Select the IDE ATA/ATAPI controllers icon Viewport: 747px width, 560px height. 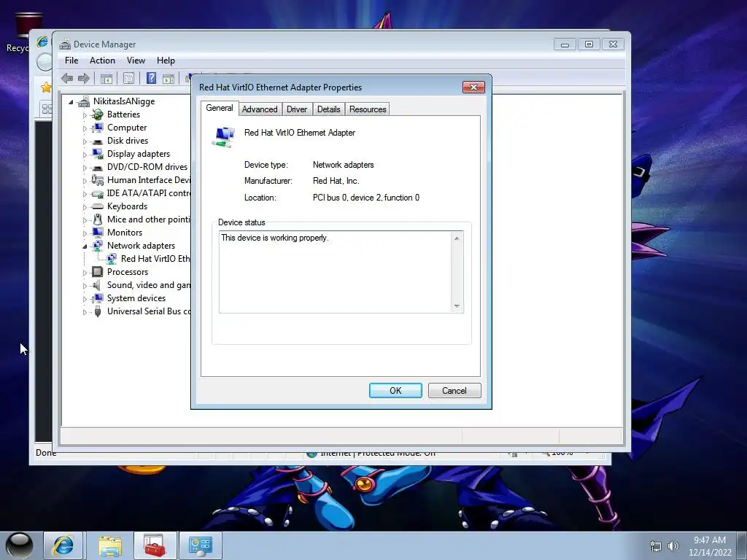pyautogui.click(x=97, y=193)
